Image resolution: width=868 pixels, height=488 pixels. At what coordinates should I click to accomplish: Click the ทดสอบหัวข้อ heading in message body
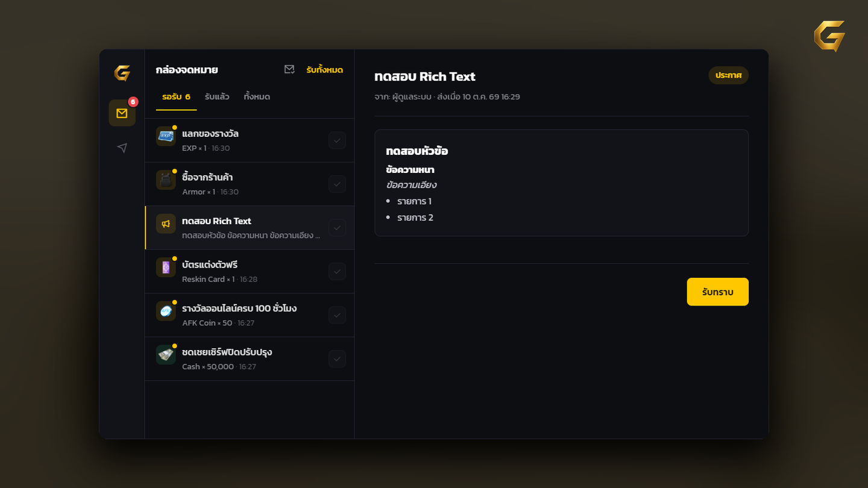point(417,151)
